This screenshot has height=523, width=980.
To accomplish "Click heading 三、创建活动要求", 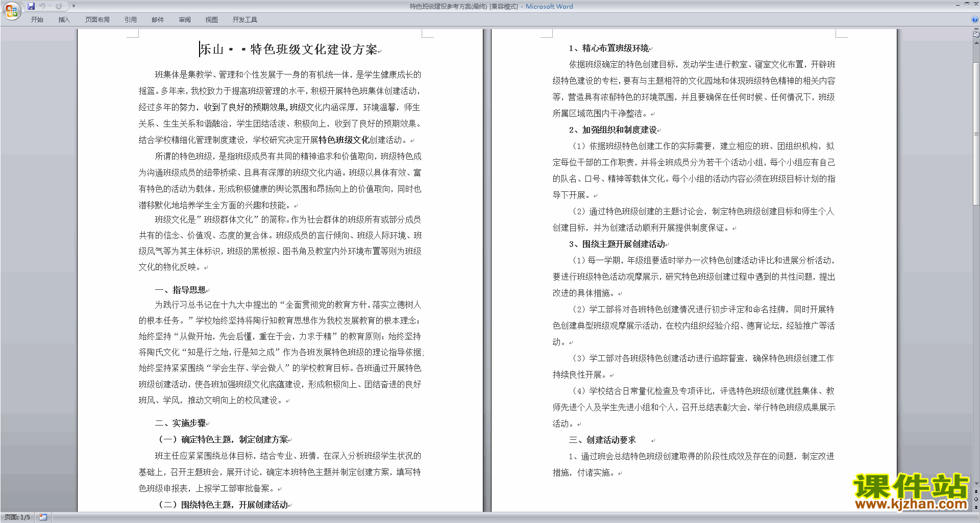I will [602, 440].
